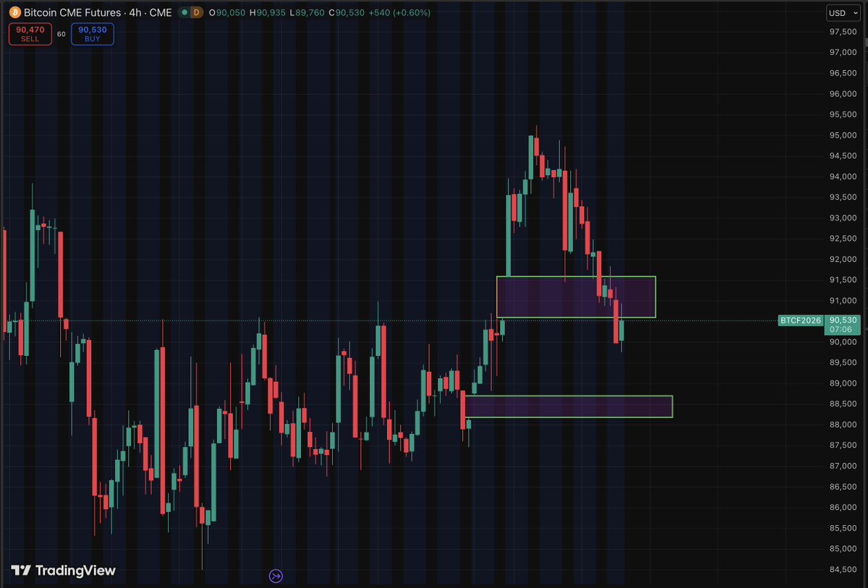Click the H90,935 high value in the header
This screenshot has height=588, width=868.
(x=268, y=13)
